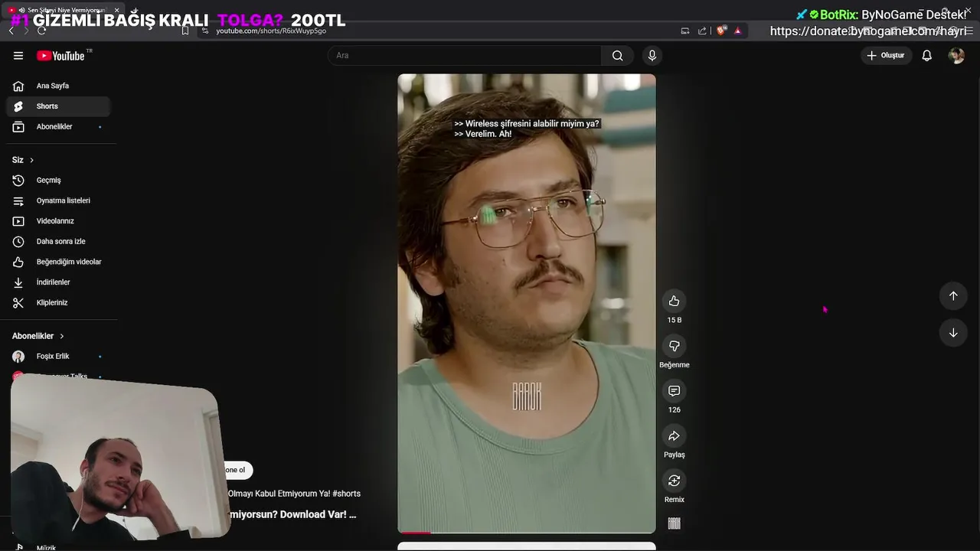Click the Remix icon
The height and width of the screenshot is (551, 980).
(674, 481)
